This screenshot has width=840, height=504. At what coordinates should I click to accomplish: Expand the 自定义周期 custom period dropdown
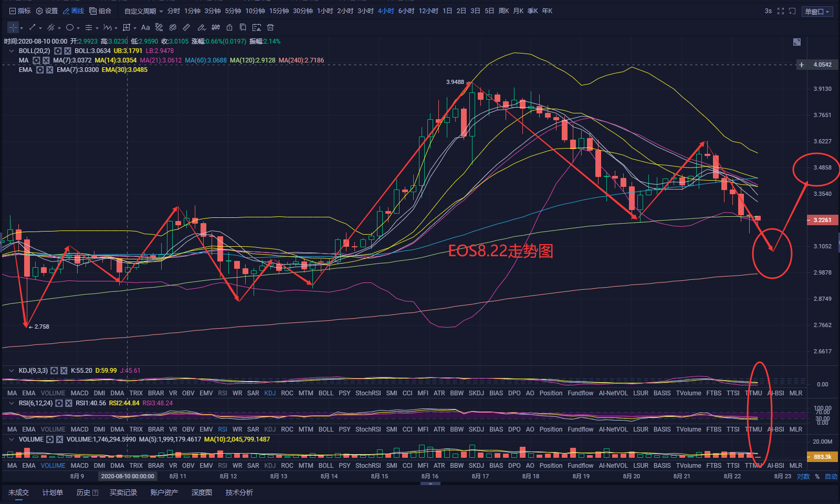pyautogui.click(x=143, y=11)
